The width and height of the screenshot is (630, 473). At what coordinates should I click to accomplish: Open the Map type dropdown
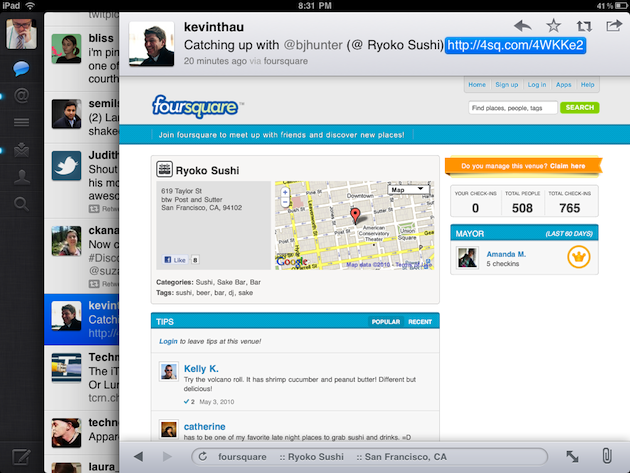pos(408,188)
